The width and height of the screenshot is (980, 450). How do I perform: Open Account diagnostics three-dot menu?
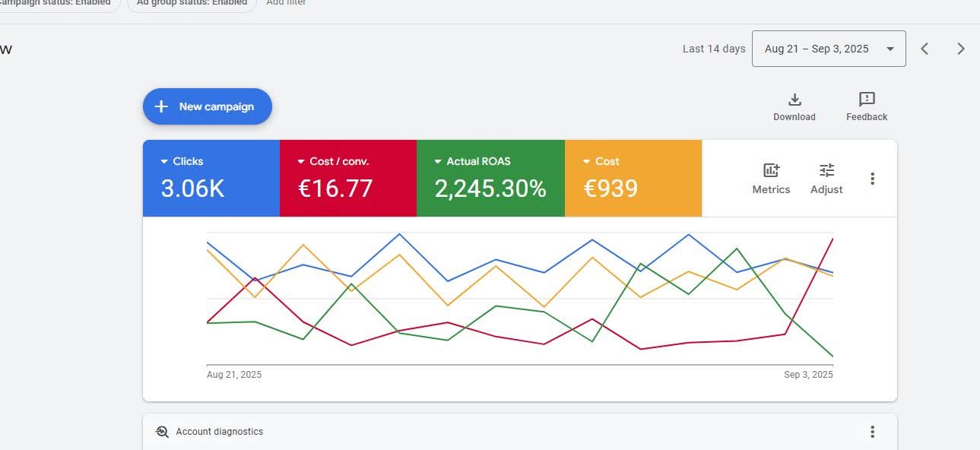tap(872, 432)
